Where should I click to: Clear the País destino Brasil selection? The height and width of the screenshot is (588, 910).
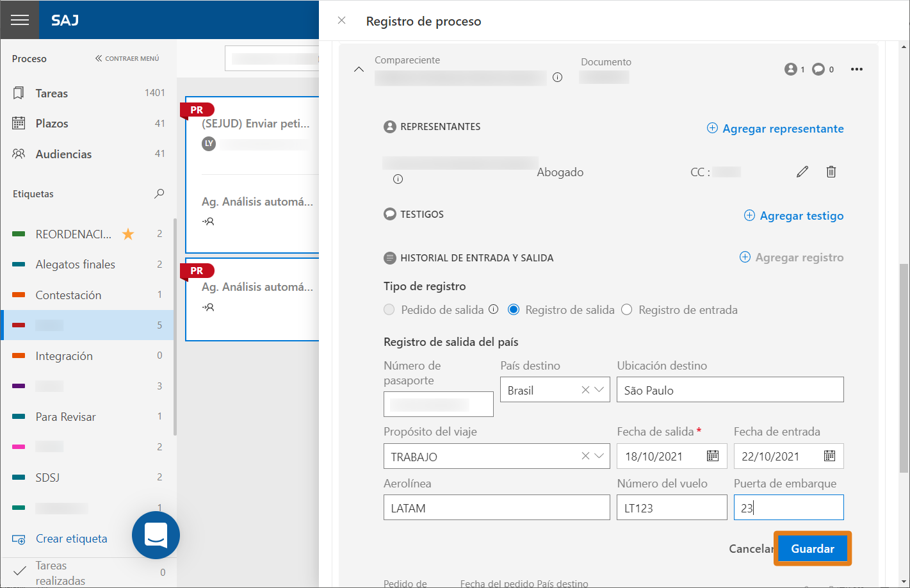[x=585, y=390]
